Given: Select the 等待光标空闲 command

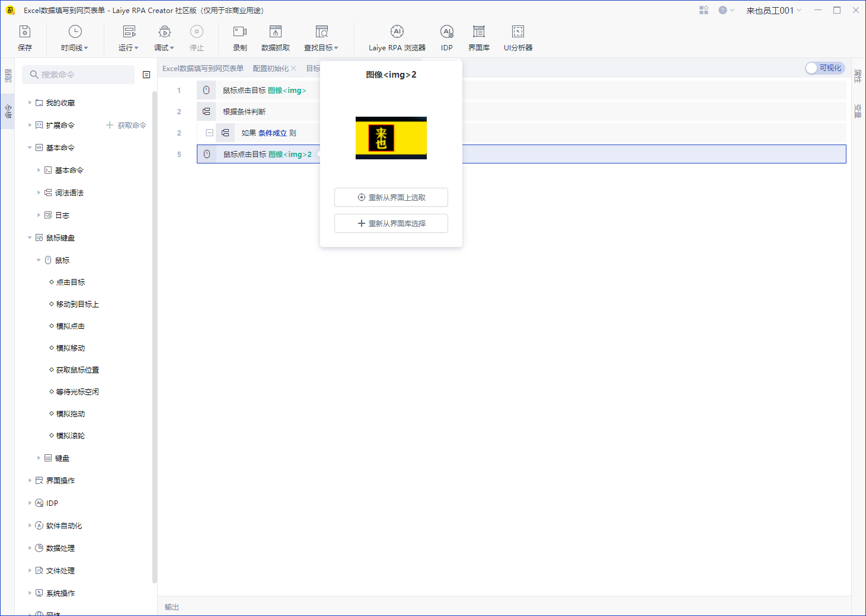Looking at the screenshot, I should [x=77, y=392].
